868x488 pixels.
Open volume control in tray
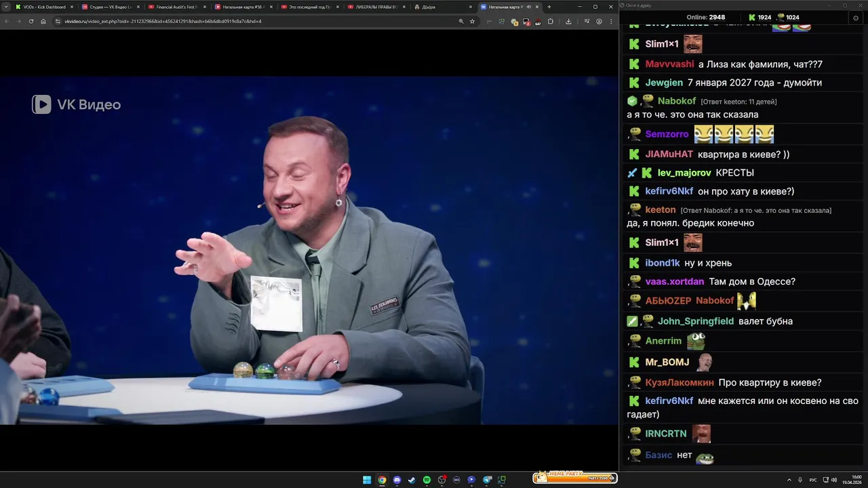(x=833, y=480)
